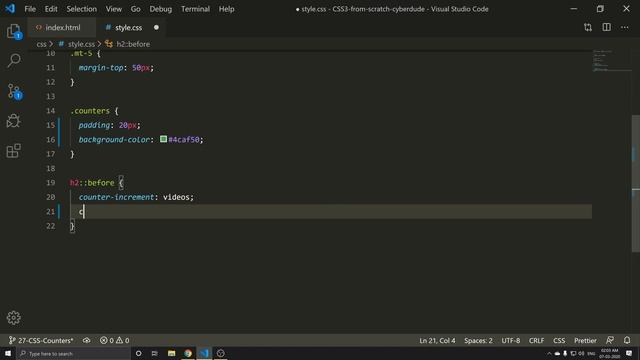The image size is (640, 360).
Task: Click the videos value on line 20
Action: 176,197
